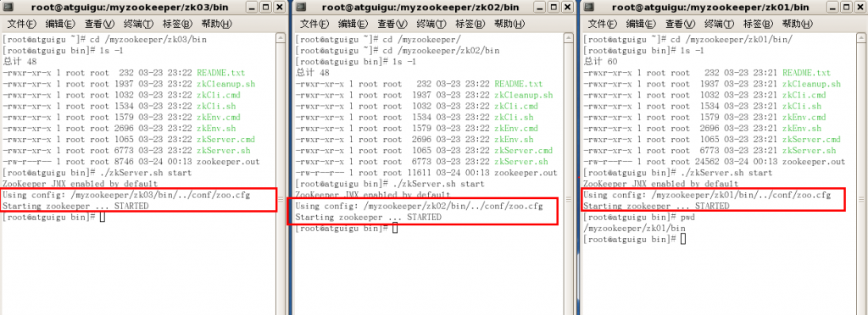Click zookeeper.out in zk01 terminal listing
Screen dimensions: 868x315
click(814, 162)
